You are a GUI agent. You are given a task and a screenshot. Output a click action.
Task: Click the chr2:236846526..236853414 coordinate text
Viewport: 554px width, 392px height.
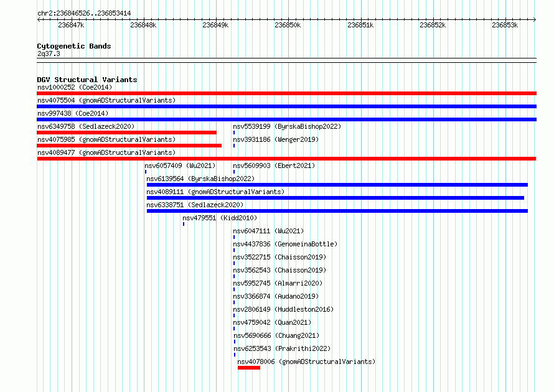pos(84,13)
